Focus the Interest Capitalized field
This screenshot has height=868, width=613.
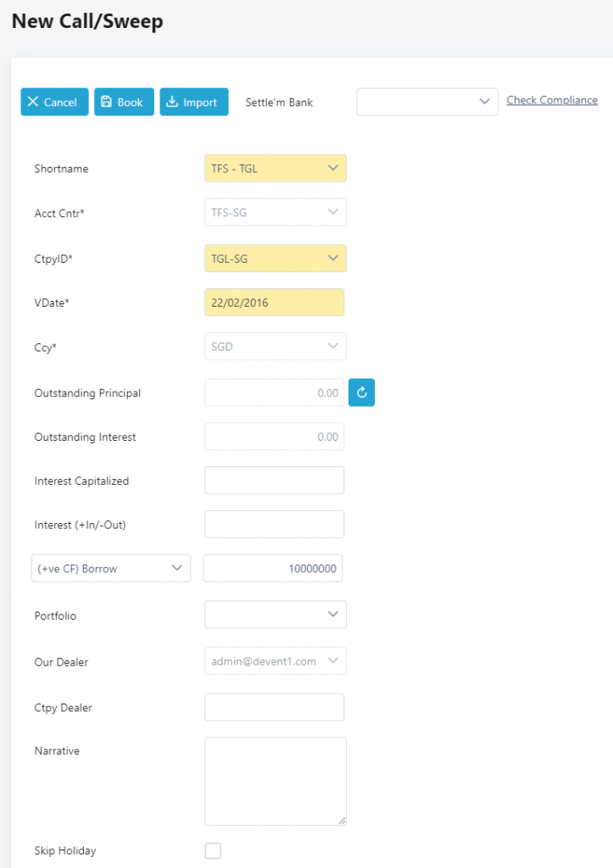click(274, 480)
